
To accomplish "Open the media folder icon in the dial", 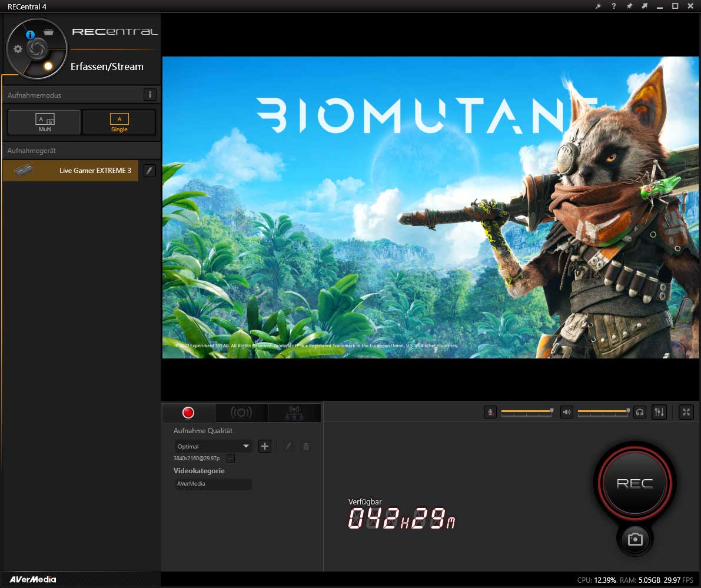I will (49, 32).
